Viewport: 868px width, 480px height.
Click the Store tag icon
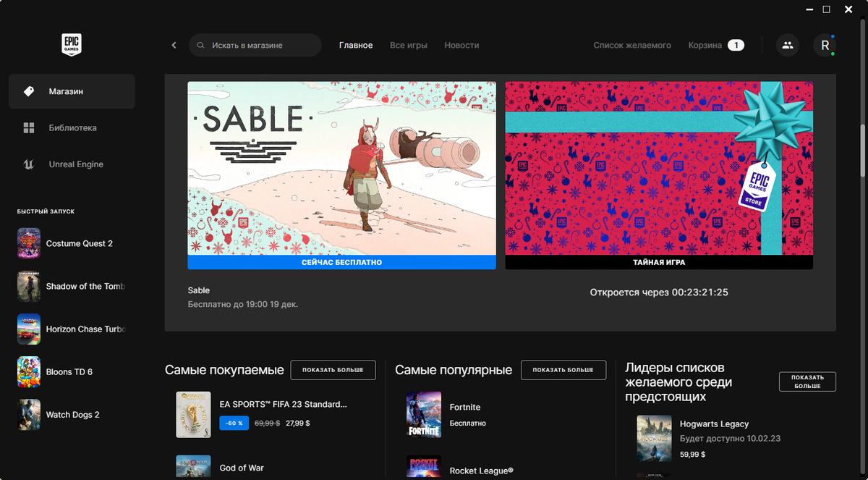(x=29, y=91)
